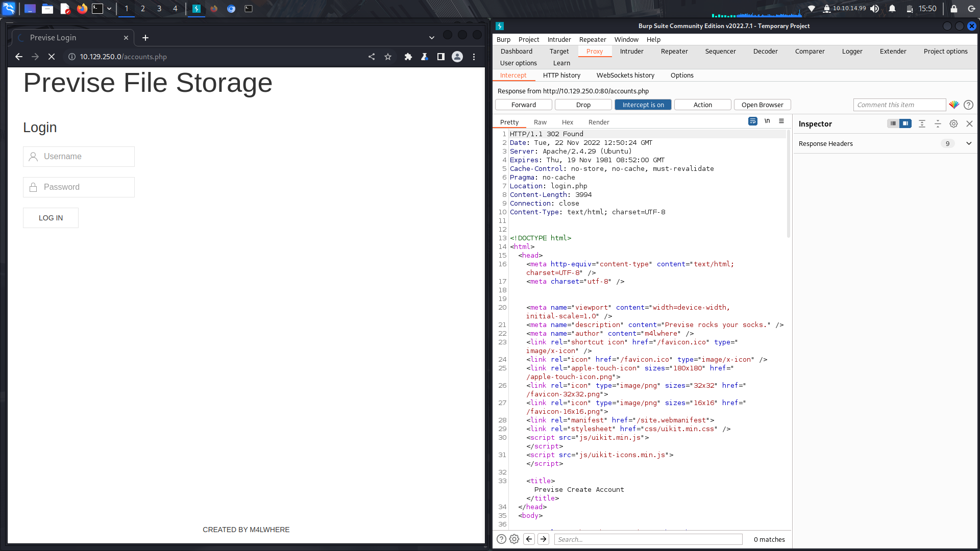Viewport: 980px width, 551px height.
Task: Click the Burp Collaborator rainbow icon
Action: [x=954, y=105]
